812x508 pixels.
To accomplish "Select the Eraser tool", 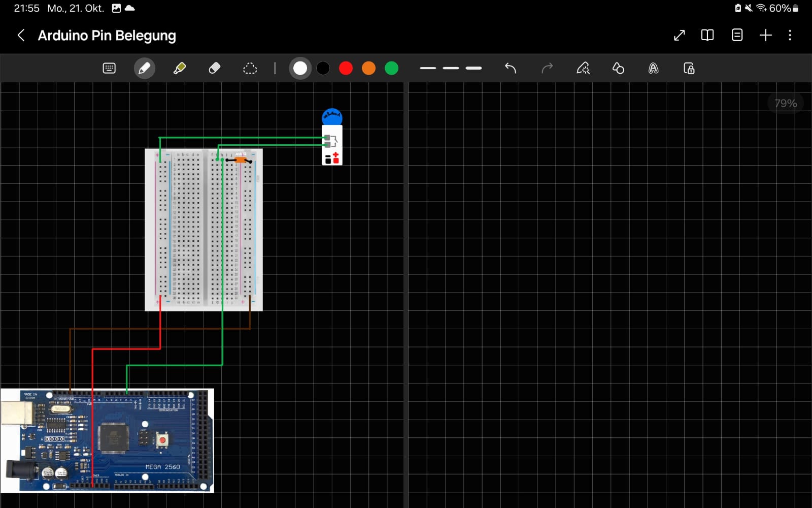I will [x=214, y=68].
